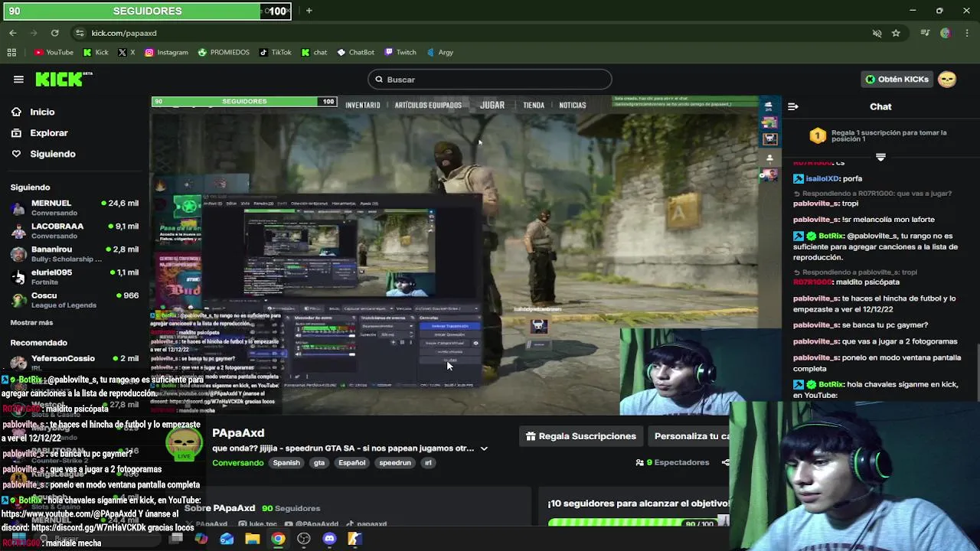Open Explorar in the sidebar

pos(49,133)
